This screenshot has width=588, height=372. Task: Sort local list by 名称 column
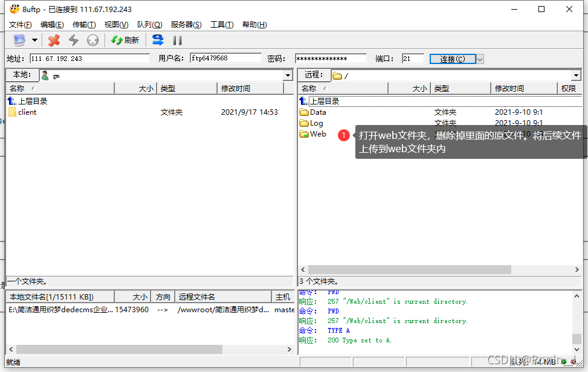click(x=60, y=88)
